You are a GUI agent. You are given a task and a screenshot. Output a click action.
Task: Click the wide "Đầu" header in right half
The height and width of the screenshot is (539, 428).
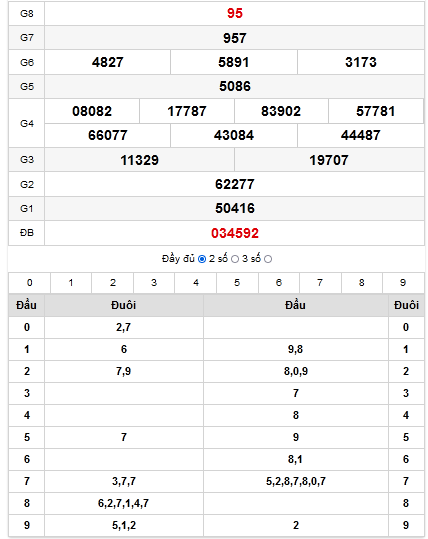(x=296, y=305)
